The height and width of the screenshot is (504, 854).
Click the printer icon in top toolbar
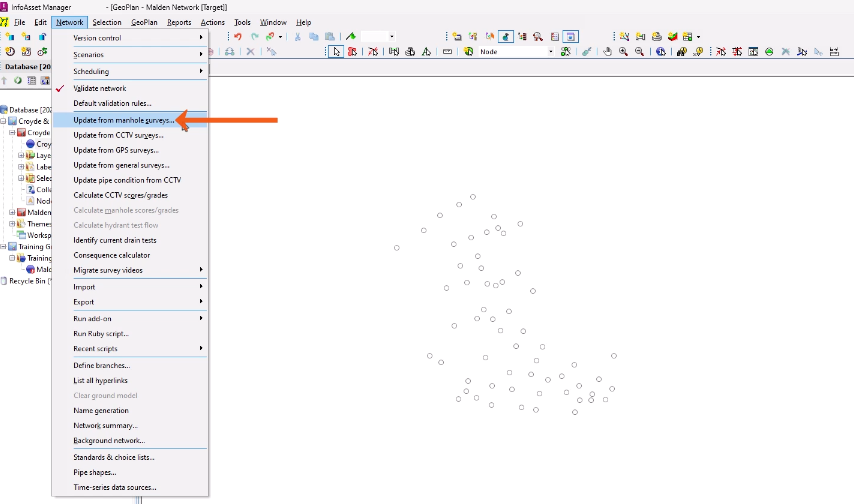656,37
